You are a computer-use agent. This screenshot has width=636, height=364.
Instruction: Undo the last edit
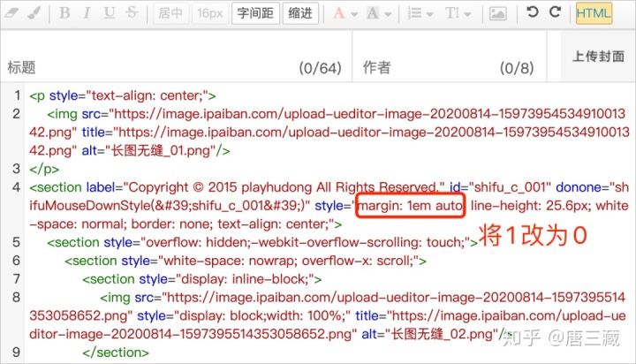coord(532,11)
